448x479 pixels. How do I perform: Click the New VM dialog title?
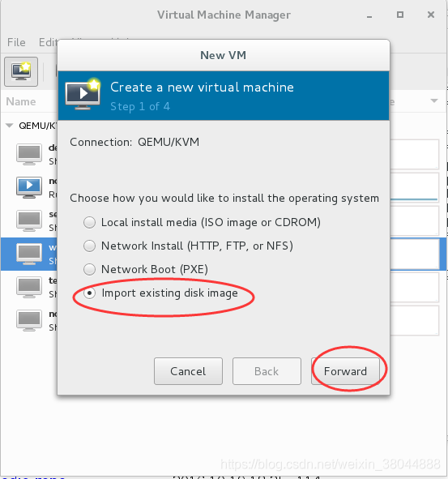point(224,55)
